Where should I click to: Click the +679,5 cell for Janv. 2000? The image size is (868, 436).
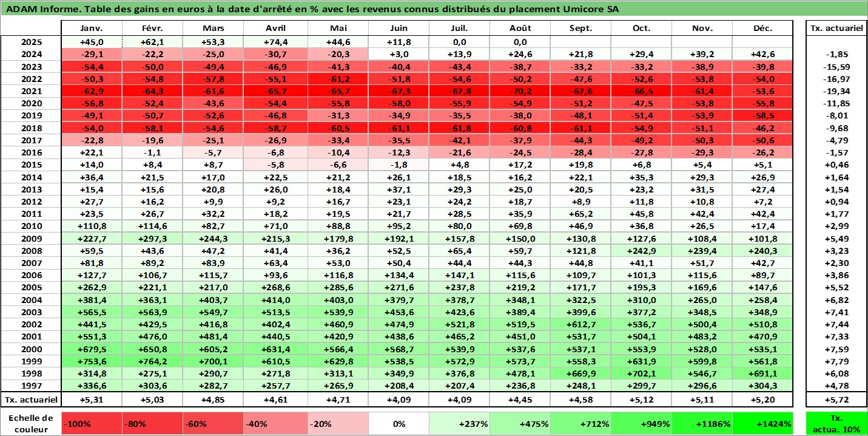(x=92, y=349)
